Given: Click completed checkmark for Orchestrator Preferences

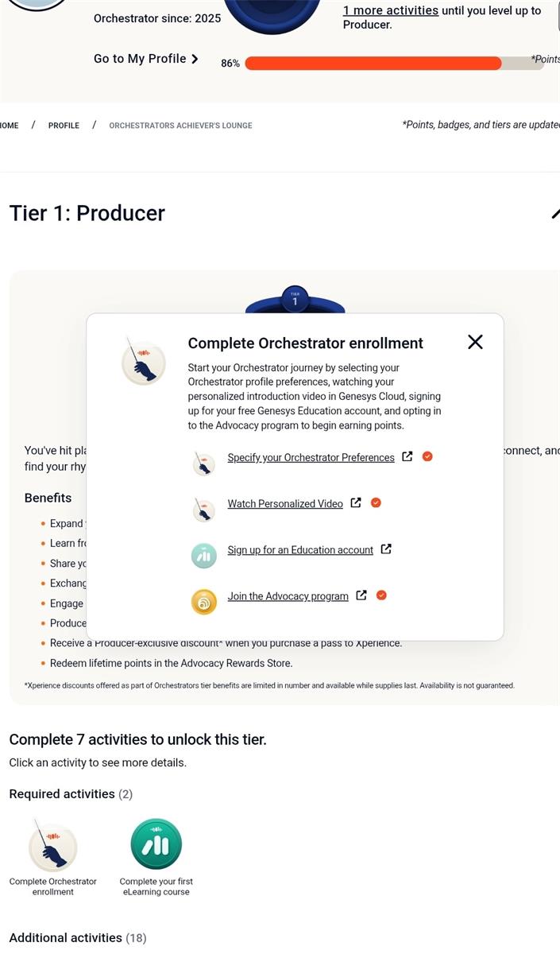Looking at the screenshot, I should (427, 456).
